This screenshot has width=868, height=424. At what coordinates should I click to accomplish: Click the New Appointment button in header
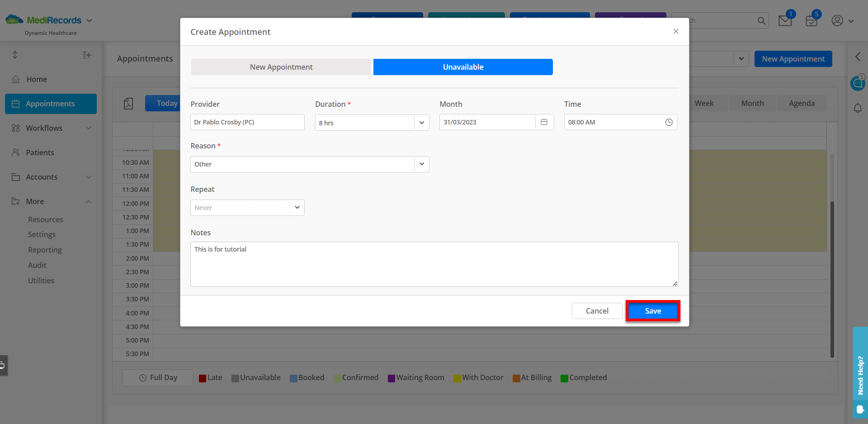[793, 59]
